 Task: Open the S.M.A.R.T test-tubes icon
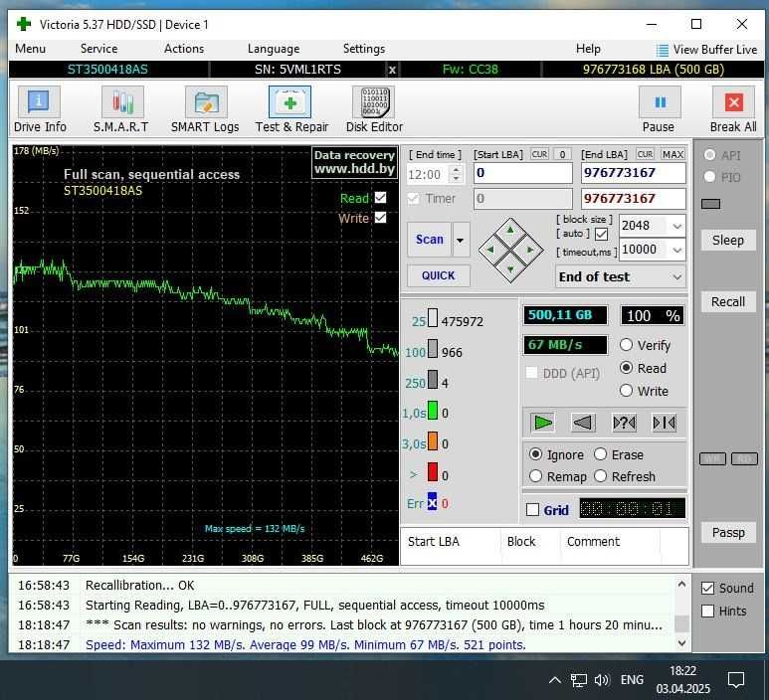tap(122, 101)
